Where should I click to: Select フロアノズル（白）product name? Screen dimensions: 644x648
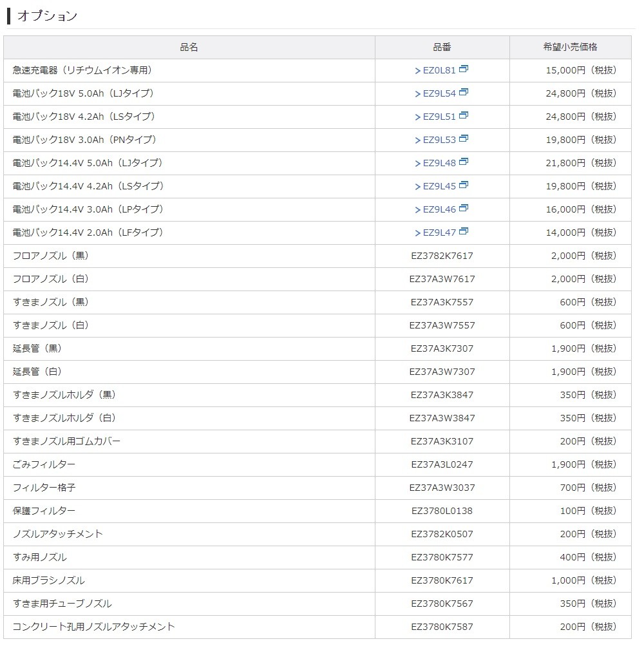tap(50, 278)
